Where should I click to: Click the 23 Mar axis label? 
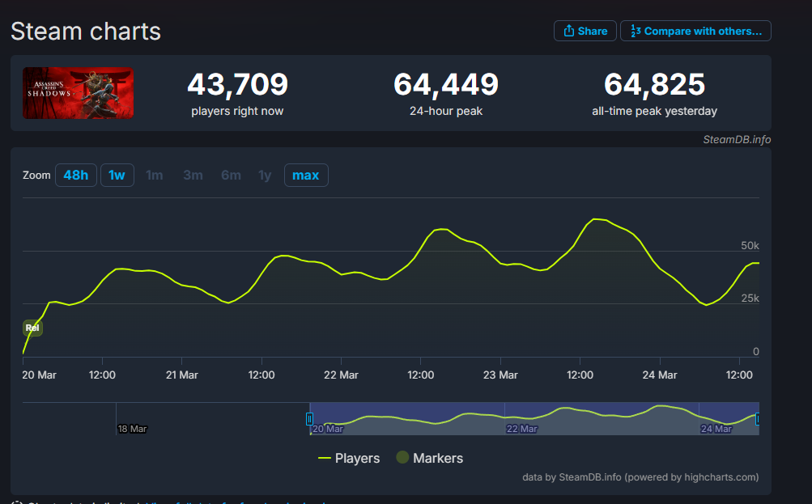(500, 375)
